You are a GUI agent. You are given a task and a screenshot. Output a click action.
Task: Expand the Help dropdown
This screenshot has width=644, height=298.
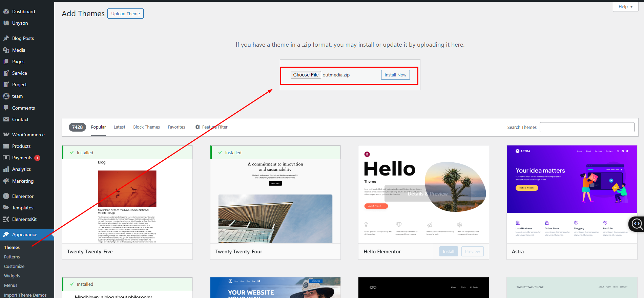click(625, 7)
